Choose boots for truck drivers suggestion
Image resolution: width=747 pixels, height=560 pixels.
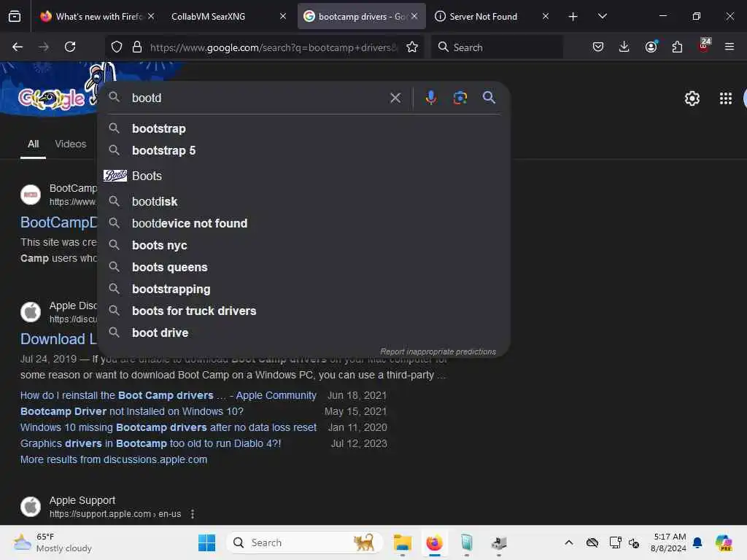pyautogui.click(x=304, y=311)
